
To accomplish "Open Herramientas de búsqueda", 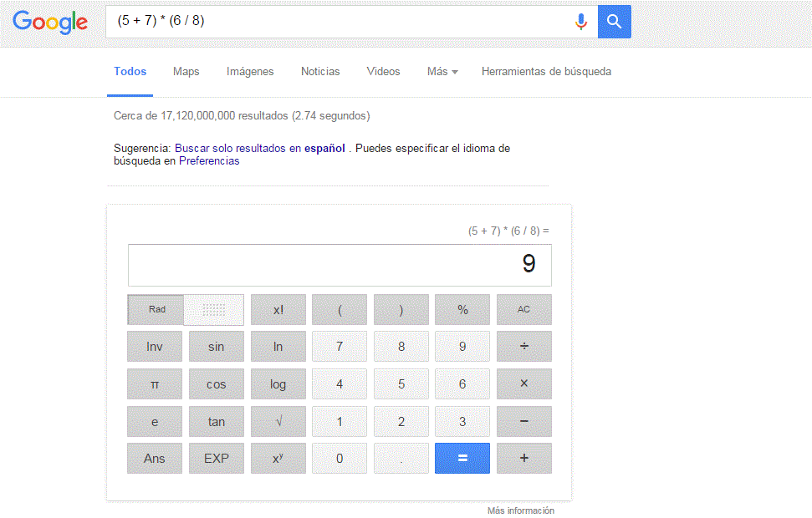I will 546,71.
